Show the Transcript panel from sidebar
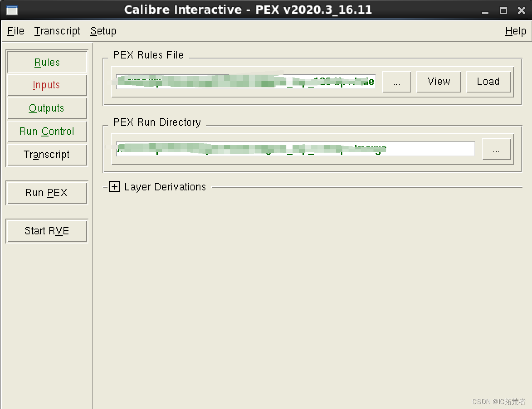This screenshot has width=532, height=409. (47, 155)
